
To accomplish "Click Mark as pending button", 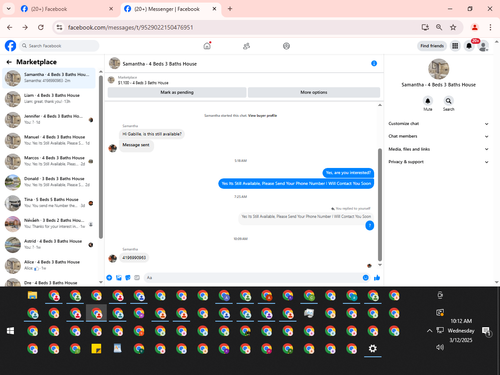I will point(177,92).
